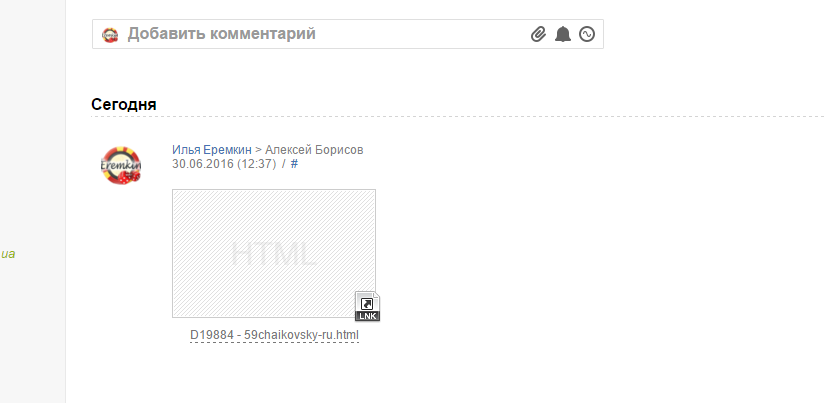Click the bell notification icon
This screenshot has width=826, height=403.
(x=563, y=34)
